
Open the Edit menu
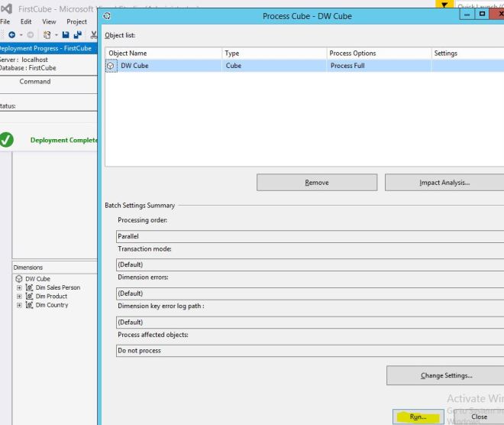(x=26, y=22)
